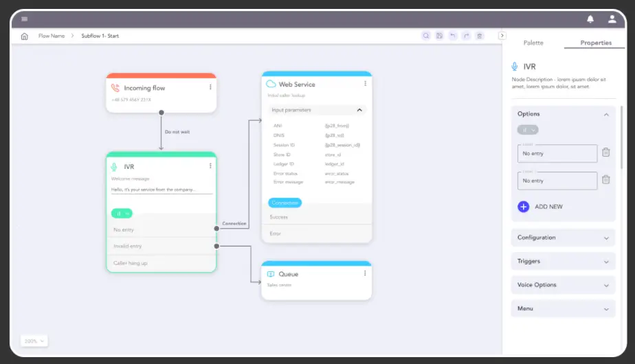Screen dimensions: 635x364
Task: Select the Caller hang up row
Action: coord(161,263)
